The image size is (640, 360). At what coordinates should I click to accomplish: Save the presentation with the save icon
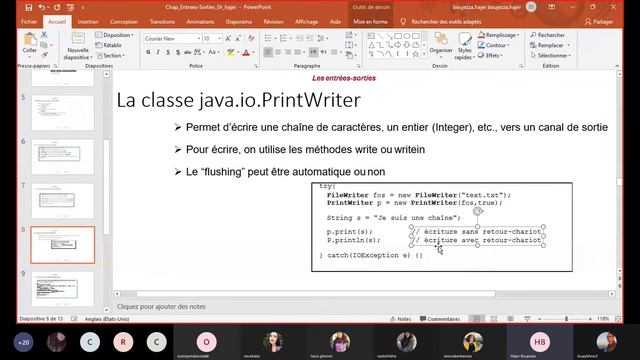pyautogui.click(x=29, y=7)
